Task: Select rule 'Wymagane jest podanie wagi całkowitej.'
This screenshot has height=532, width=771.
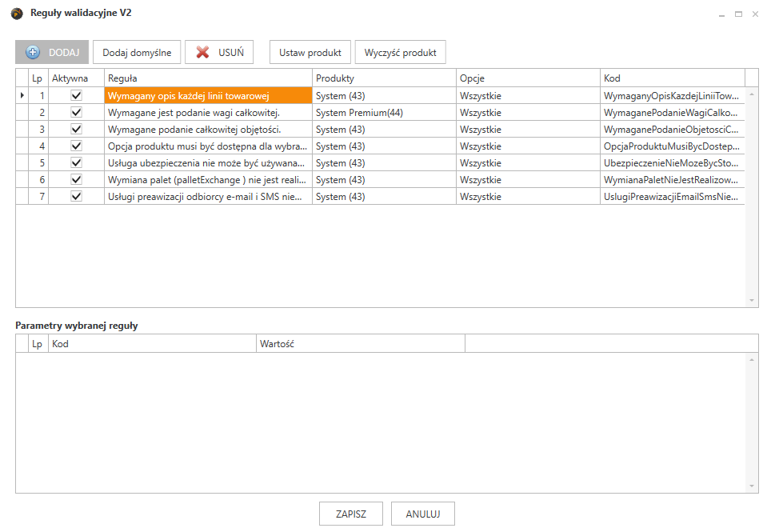Action: click(208, 113)
